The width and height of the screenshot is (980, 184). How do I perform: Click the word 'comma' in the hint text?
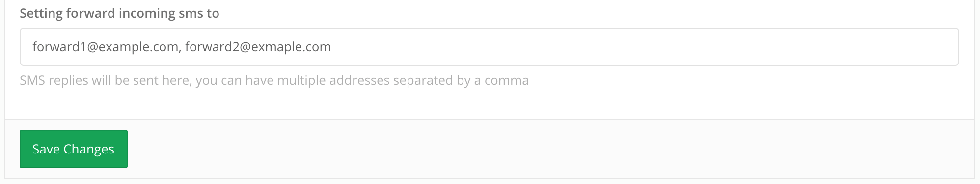coord(507,80)
